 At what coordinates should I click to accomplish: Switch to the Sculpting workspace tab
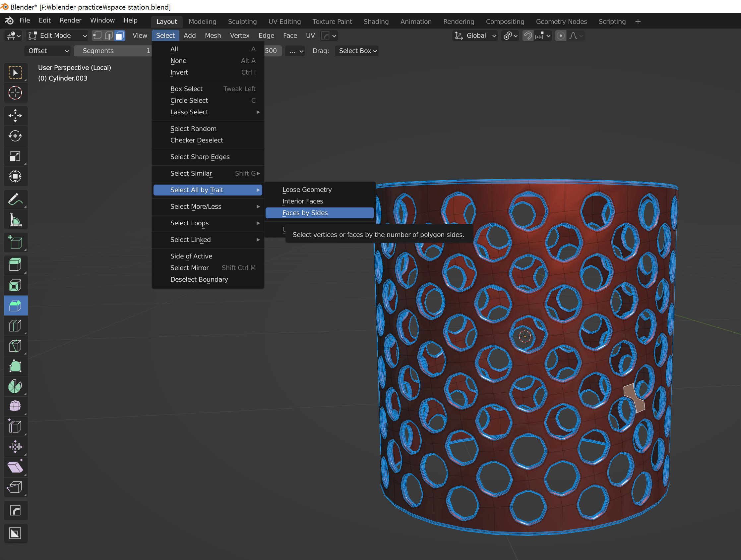click(242, 22)
